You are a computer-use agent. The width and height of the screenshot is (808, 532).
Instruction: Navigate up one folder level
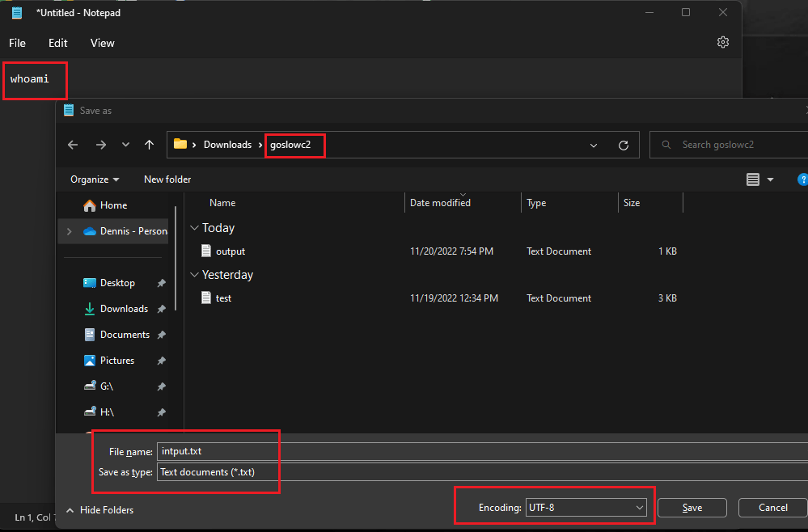tap(150, 145)
